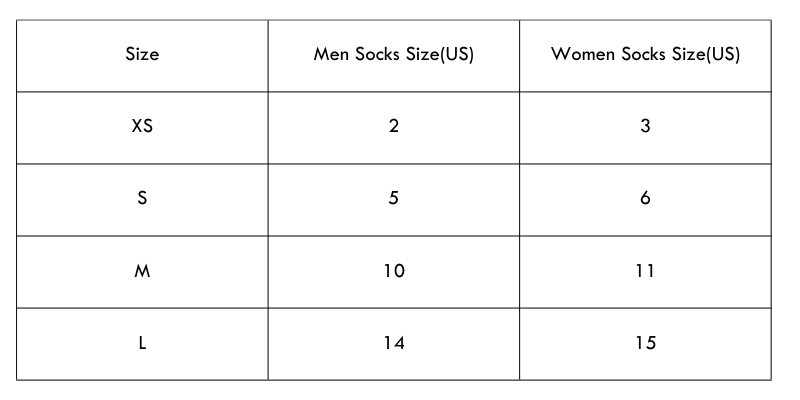Screen dimensions: 800x400
Task: Click women's sock size 15 cell
Action: click(x=645, y=343)
